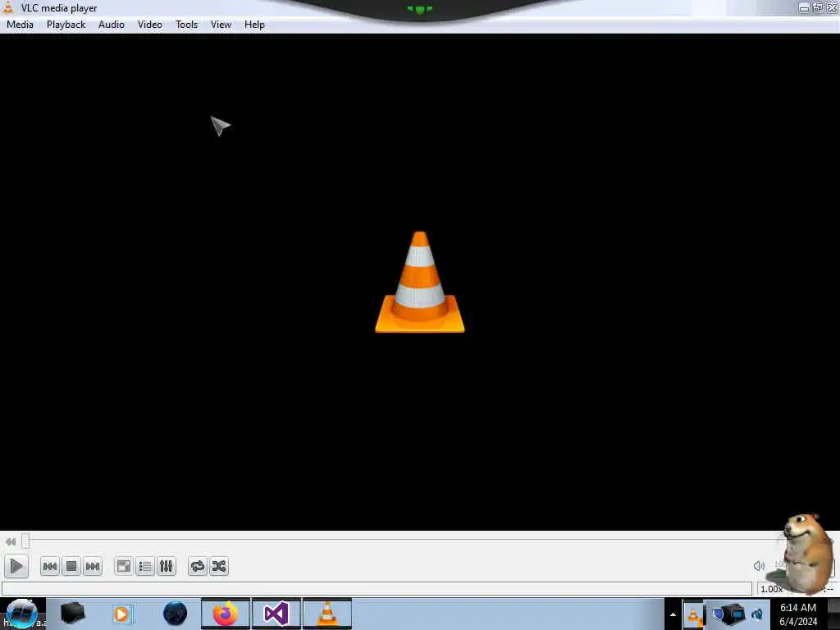Restore the VLC window size
This screenshot has width=840, height=630.
[x=818, y=7]
